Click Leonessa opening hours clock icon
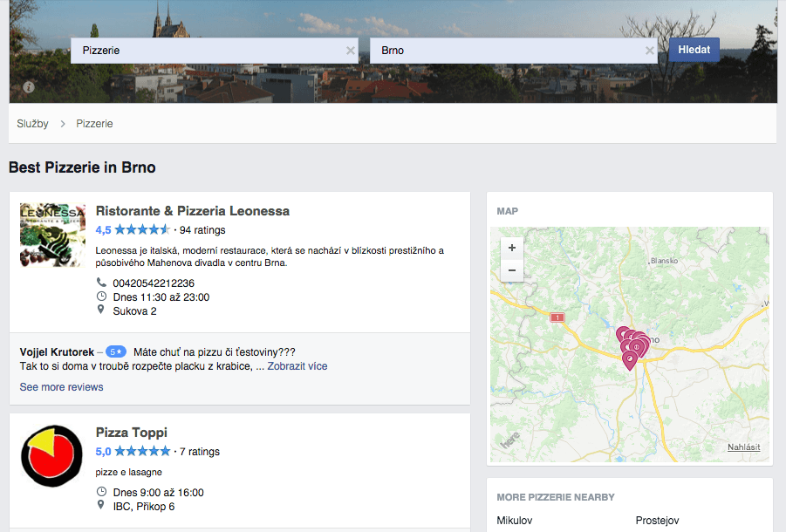Image resolution: width=786 pixels, height=532 pixels. 101,296
